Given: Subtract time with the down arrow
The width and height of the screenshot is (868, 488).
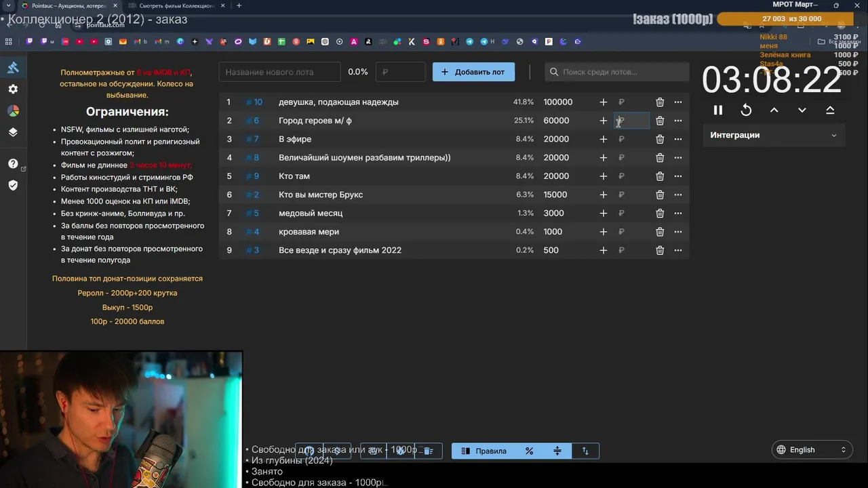Looking at the screenshot, I should (802, 110).
